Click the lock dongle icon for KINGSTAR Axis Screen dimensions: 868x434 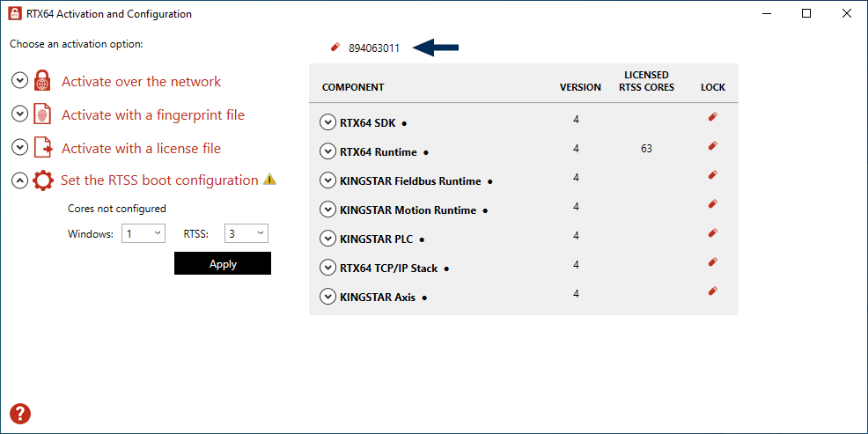tap(713, 291)
